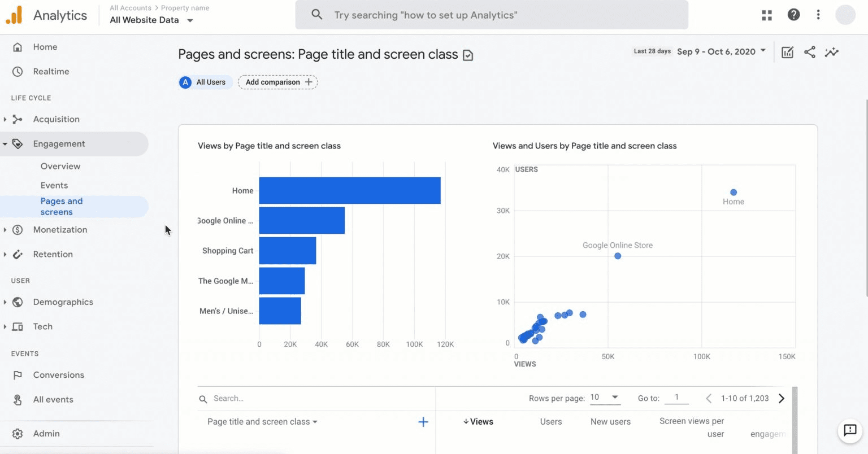Go to Realtime in the sidebar

tap(51, 72)
